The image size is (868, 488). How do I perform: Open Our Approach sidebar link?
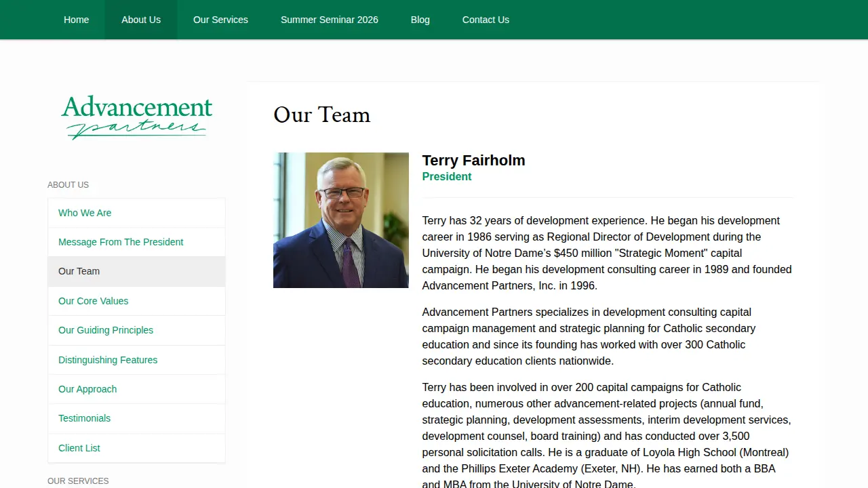pyautogui.click(x=136, y=389)
